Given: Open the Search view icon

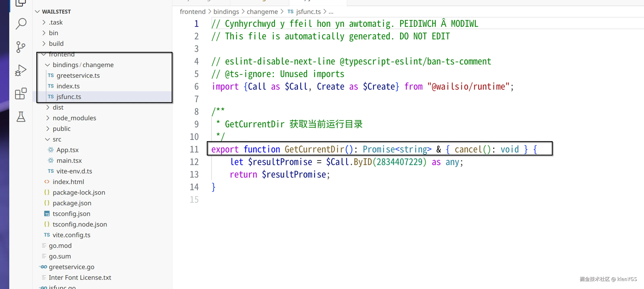Looking at the screenshot, I should point(21,24).
